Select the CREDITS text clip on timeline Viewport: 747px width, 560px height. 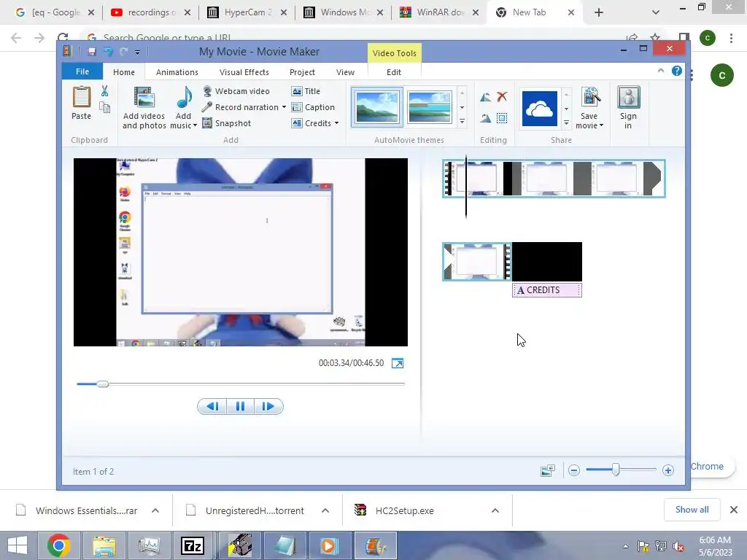pyautogui.click(x=547, y=290)
